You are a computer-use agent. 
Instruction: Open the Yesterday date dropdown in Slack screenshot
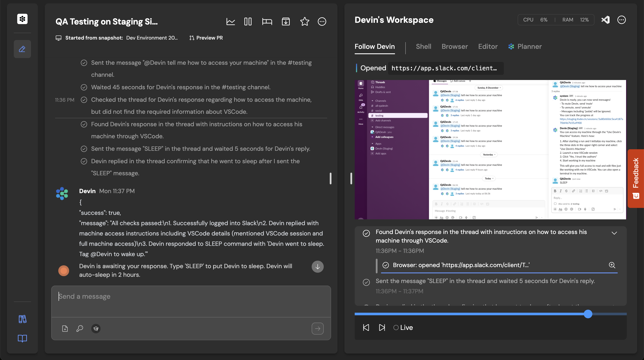489,155
